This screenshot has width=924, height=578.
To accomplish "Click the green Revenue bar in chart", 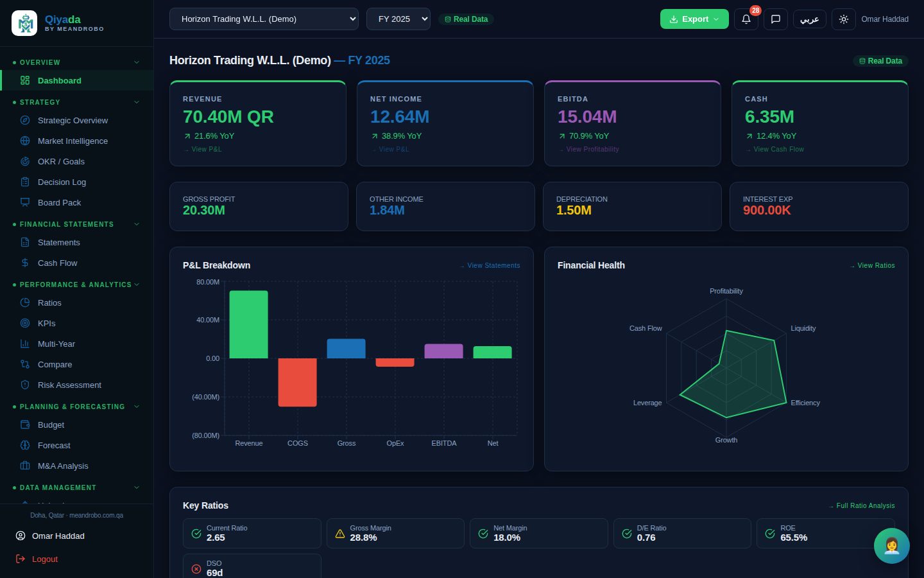I will click(x=249, y=324).
